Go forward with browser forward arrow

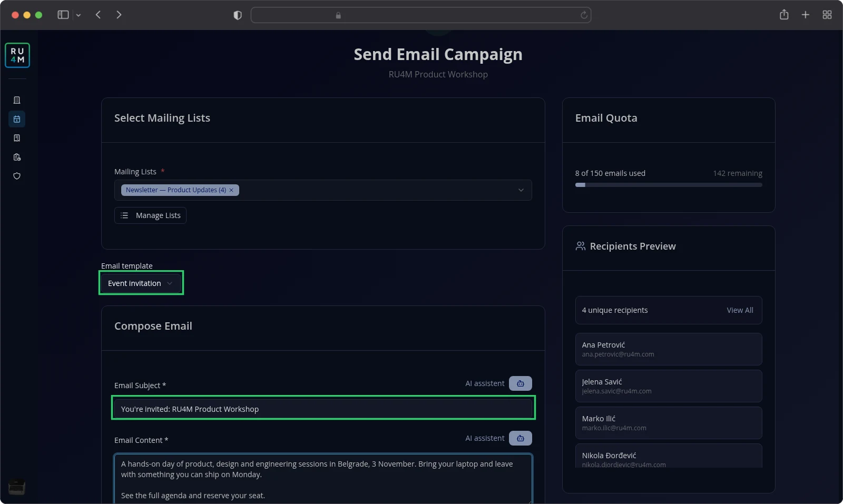coord(119,15)
